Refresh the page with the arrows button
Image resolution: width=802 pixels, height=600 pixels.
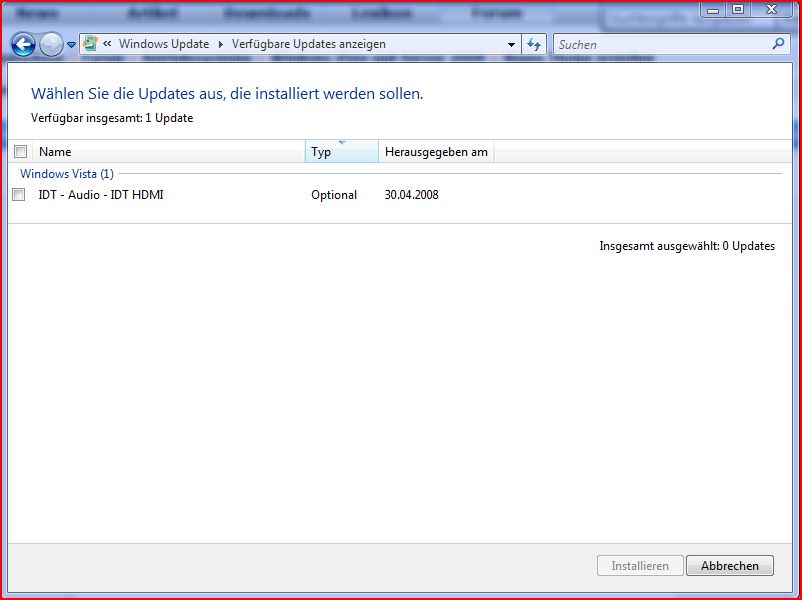coord(533,45)
